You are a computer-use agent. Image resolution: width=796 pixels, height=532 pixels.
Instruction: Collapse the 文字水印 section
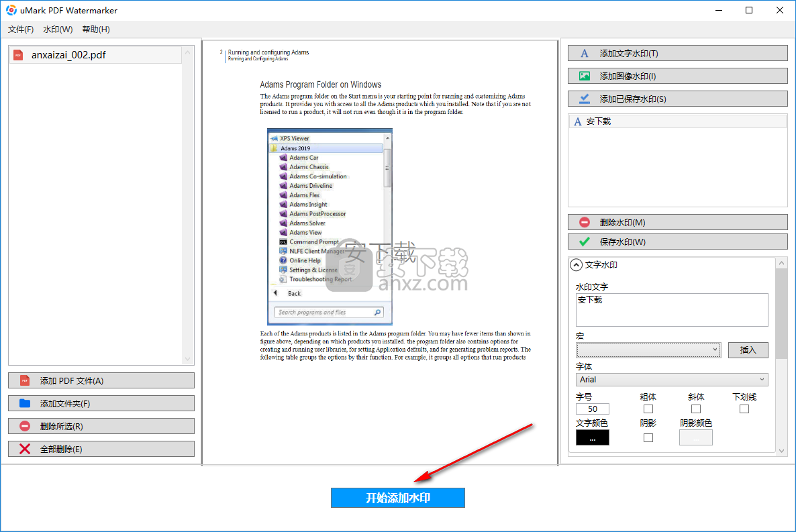coord(576,265)
